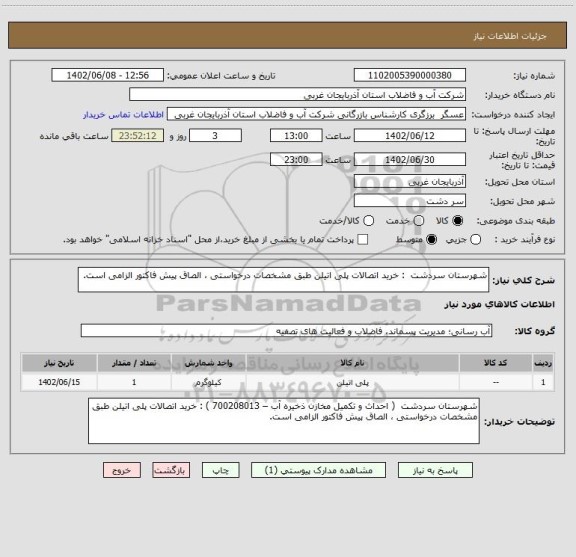
Task: Click remaining time countdown 23:52:12
Action: coord(138,136)
